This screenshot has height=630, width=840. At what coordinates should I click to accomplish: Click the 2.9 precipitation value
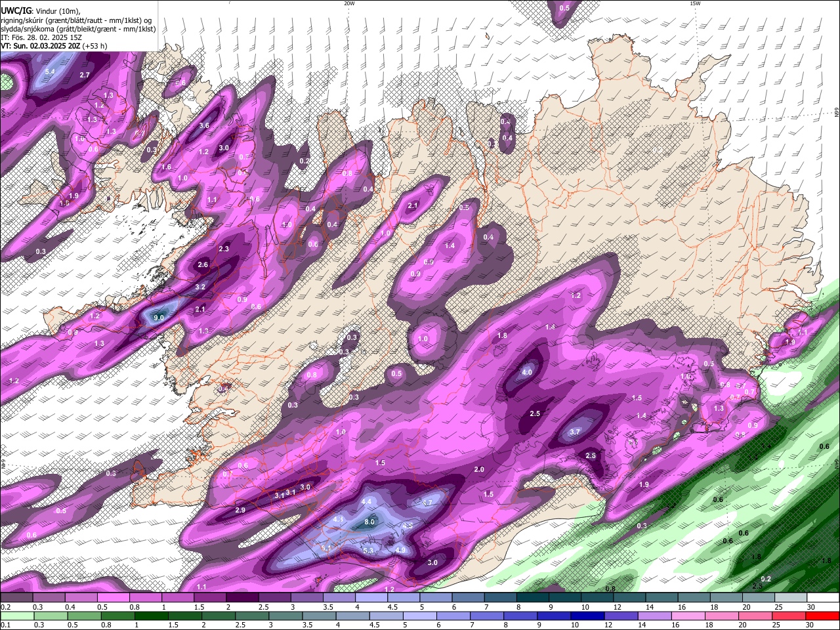tap(240, 510)
